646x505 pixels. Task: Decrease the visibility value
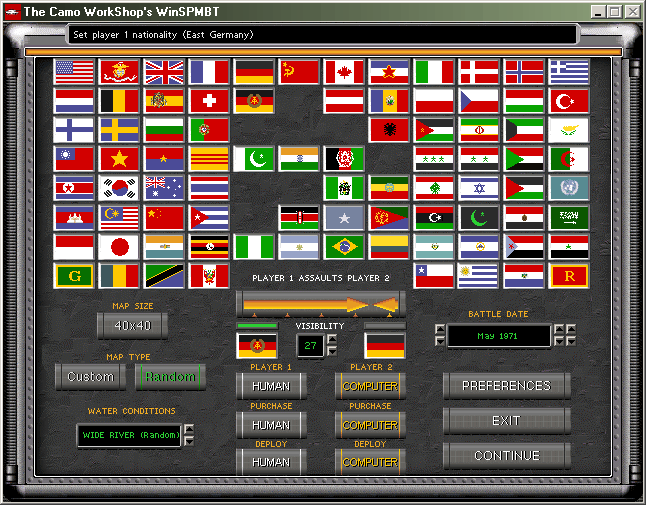coord(332,351)
